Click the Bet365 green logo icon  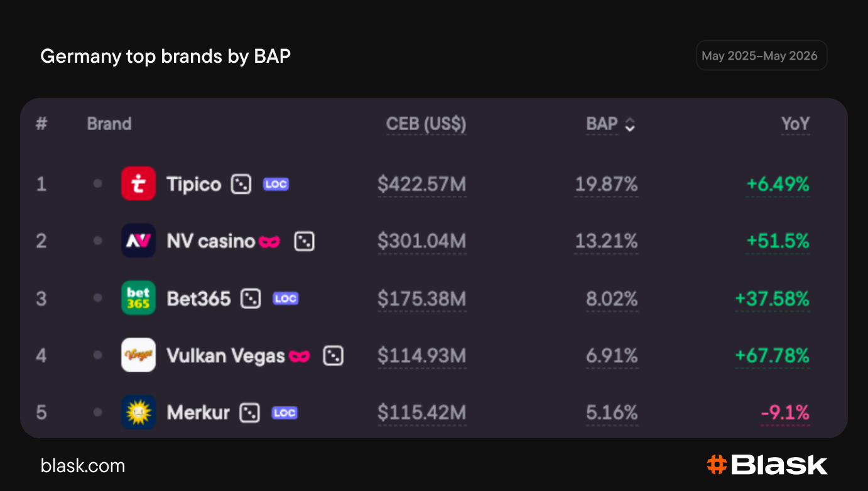point(138,298)
